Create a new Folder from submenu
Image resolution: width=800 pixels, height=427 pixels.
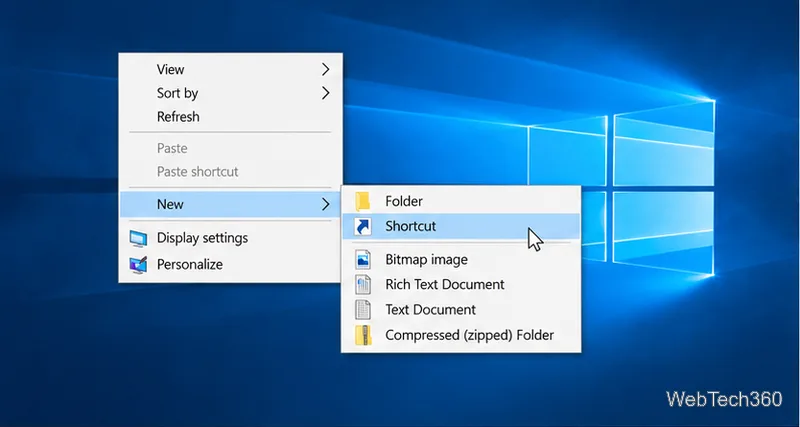pyautogui.click(x=461, y=201)
